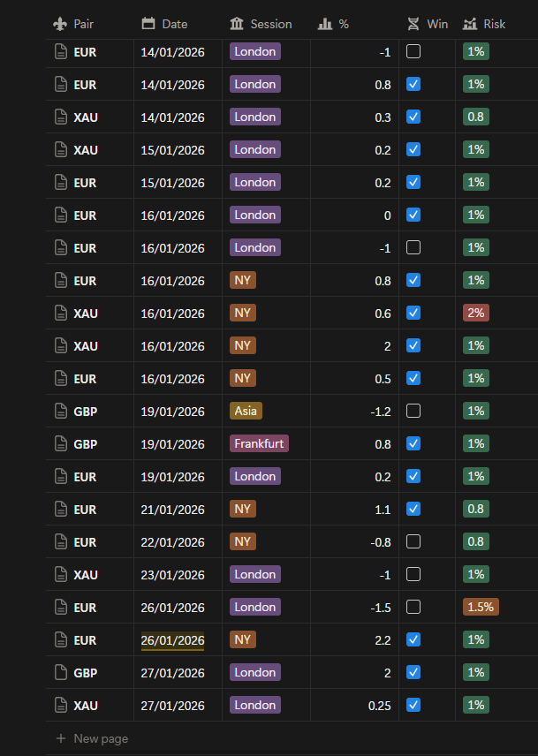Select the 0.25 percent value cell
The width and height of the screenshot is (538, 756).
pyautogui.click(x=354, y=706)
